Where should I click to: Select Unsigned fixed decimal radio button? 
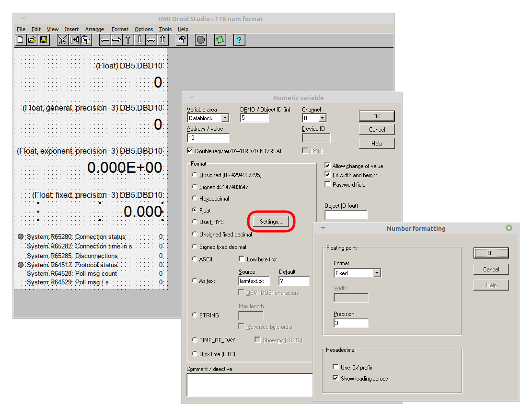(x=195, y=234)
